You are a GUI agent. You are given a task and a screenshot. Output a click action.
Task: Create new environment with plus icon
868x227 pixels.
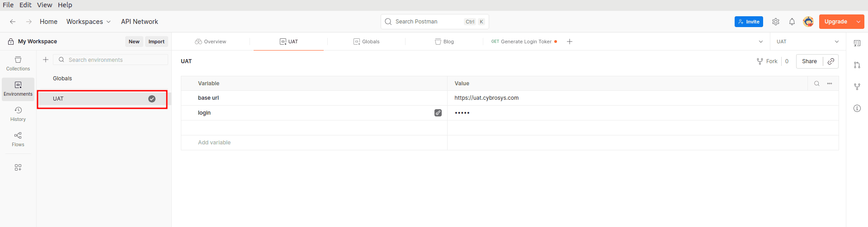(46, 60)
